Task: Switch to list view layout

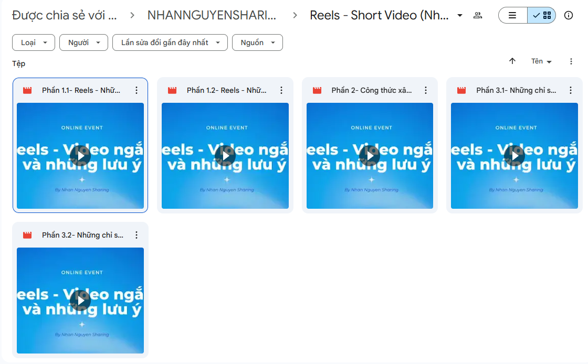Action: (512, 15)
